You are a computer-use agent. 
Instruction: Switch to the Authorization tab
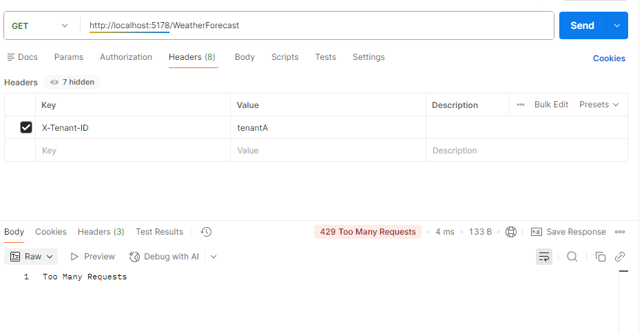(x=126, y=57)
